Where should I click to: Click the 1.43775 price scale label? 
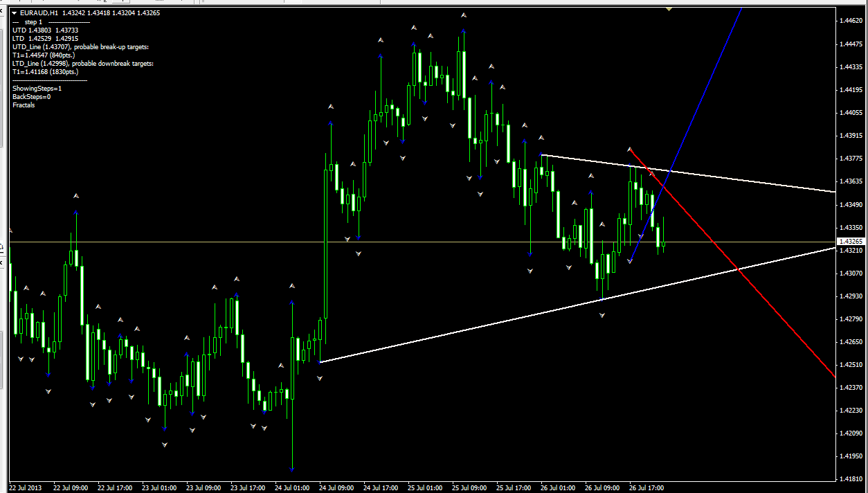click(x=851, y=159)
